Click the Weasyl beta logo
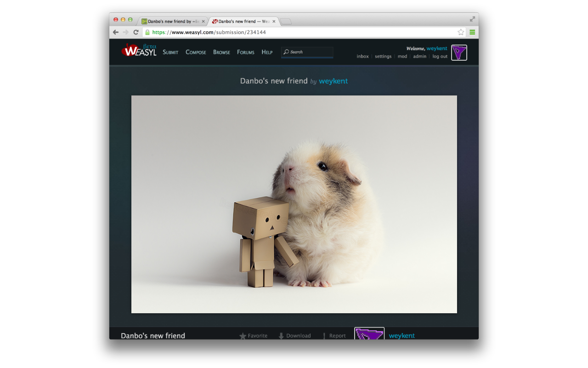The width and height of the screenshot is (588, 368). pyautogui.click(x=139, y=51)
